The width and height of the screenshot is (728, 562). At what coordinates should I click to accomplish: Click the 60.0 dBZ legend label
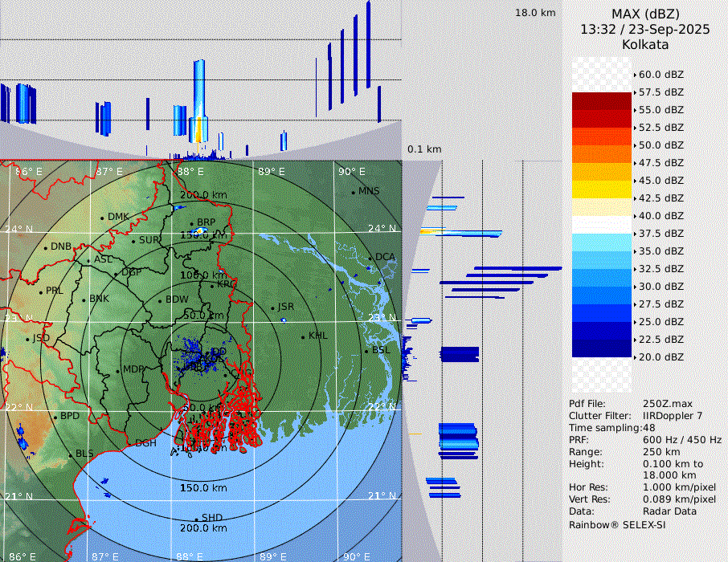[x=661, y=75]
